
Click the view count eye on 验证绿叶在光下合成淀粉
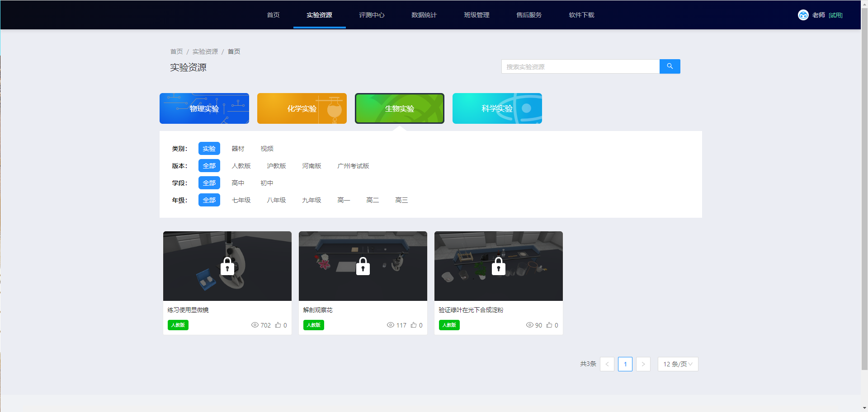pyautogui.click(x=529, y=325)
